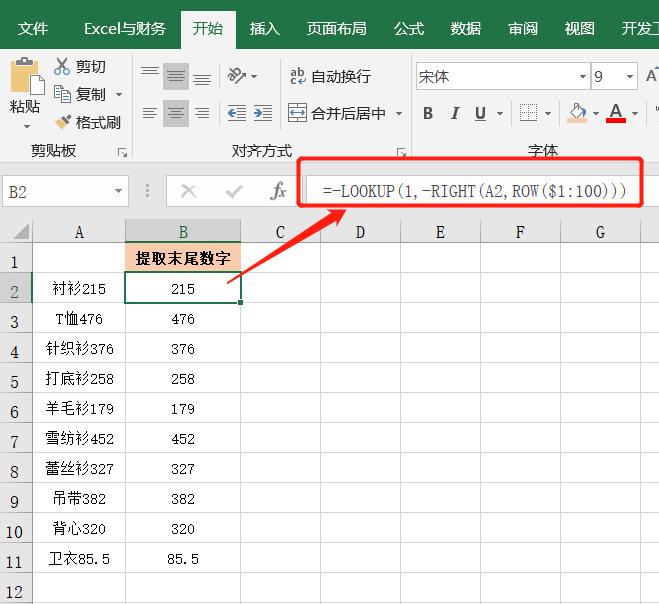Open copy options dropdown arrow
This screenshot has width=659, height=604.
pyautogui.click(x=119, y=94)
